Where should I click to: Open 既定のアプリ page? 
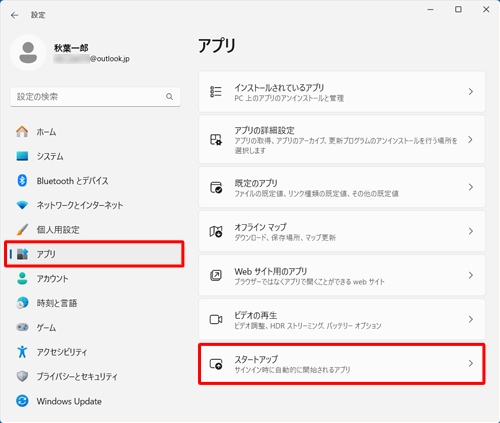(342, 187)
